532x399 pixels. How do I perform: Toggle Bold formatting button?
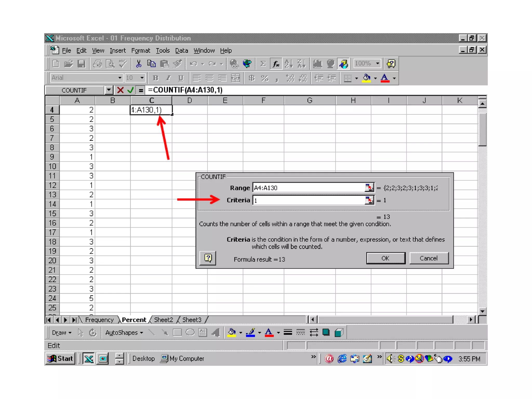[155, 78]
